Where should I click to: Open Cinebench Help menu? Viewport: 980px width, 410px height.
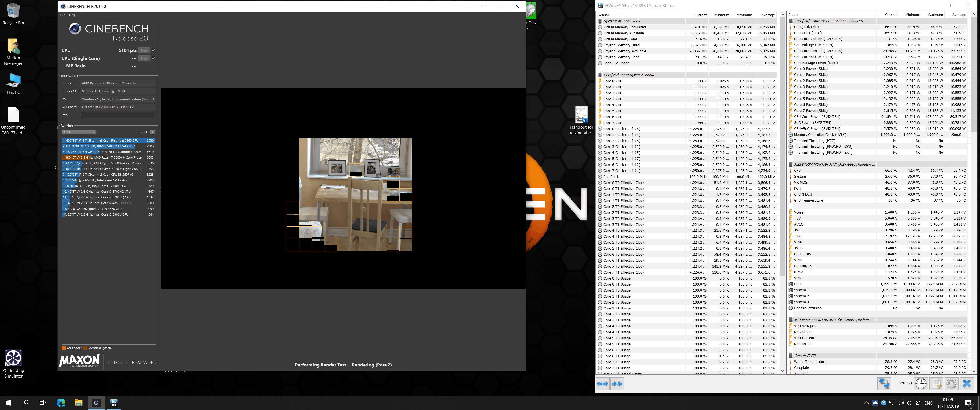pyautogui.click(x=72, y=15)
